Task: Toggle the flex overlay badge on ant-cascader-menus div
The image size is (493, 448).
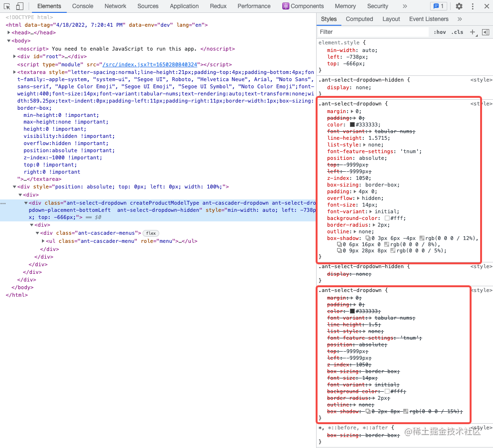Action: pyautogui.click(x=150, y=233)
